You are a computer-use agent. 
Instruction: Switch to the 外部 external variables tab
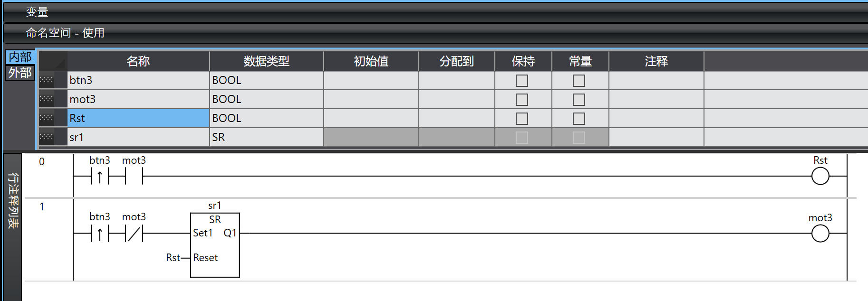(20, 73)
